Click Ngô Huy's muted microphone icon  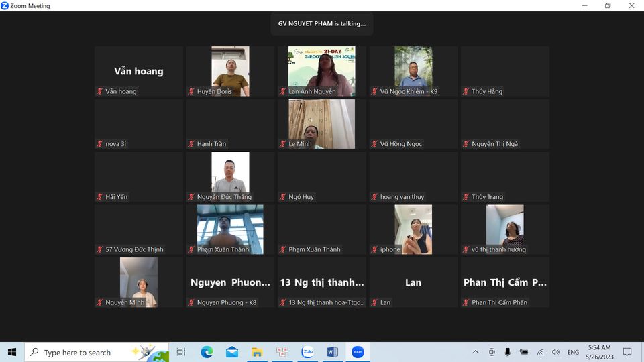click(x=282, y=196)
